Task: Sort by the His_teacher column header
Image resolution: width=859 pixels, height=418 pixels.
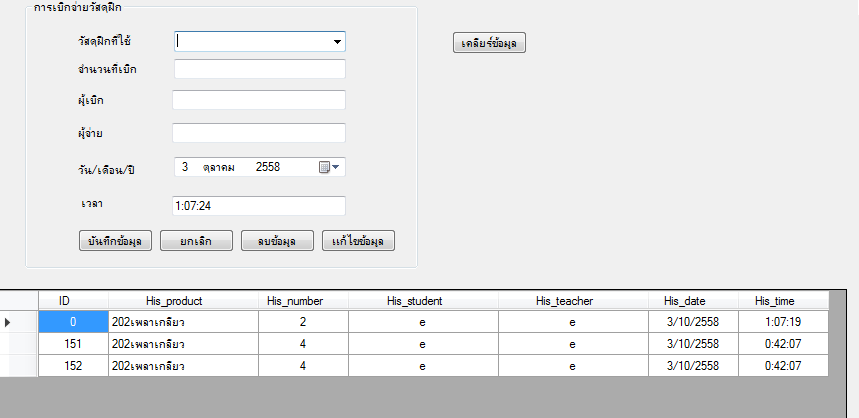Action: tap(574, 300)
